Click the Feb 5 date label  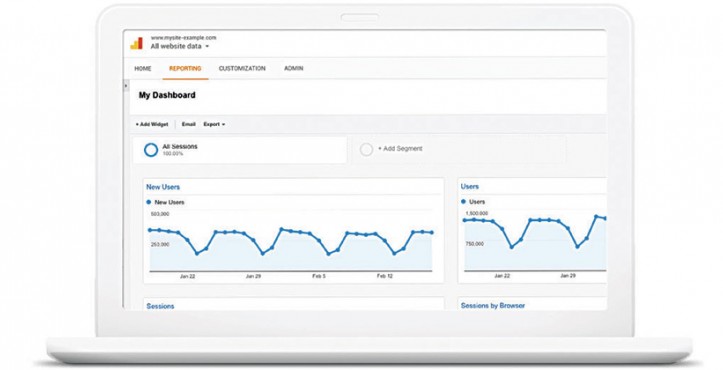pos(319,276)
